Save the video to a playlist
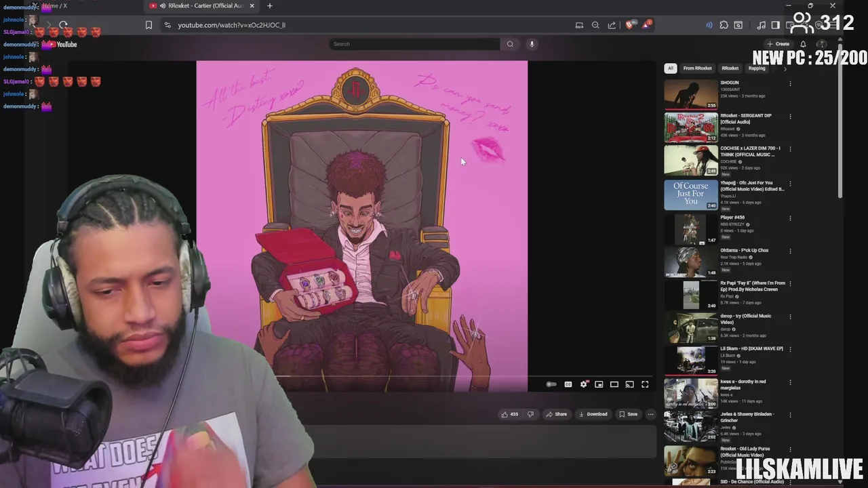 [628, 414]
